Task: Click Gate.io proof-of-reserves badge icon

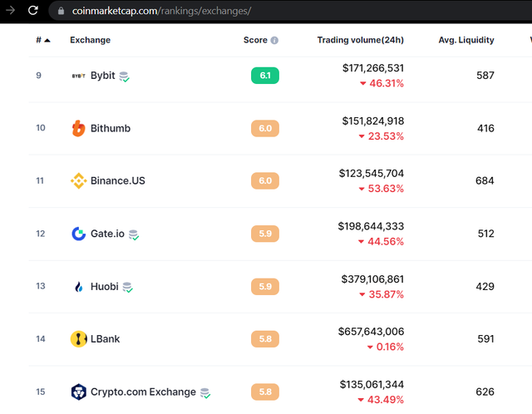Action: click(134, 234)
